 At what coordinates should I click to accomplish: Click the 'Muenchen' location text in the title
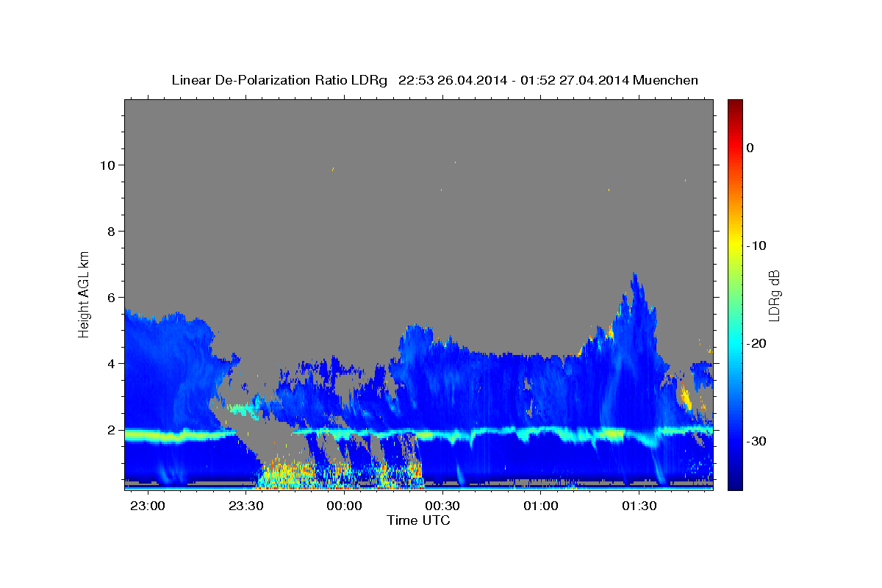(x=667, y=80)
